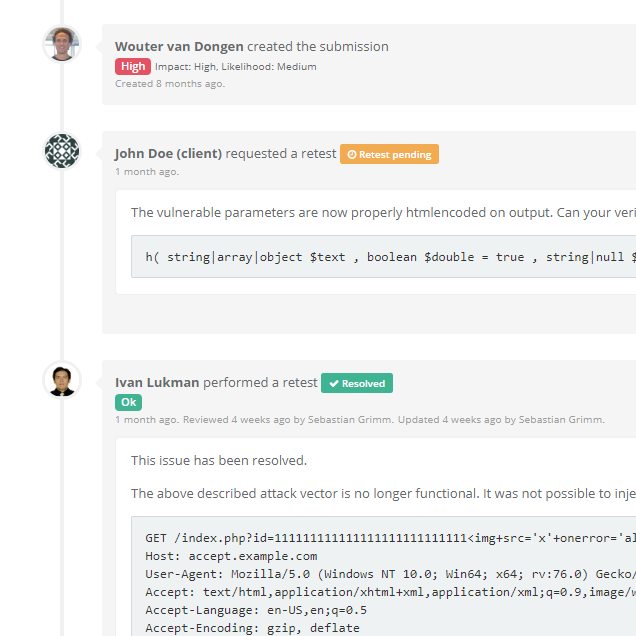Click Wouter van Dongen's avatar photo

click(x=62, y=44)
